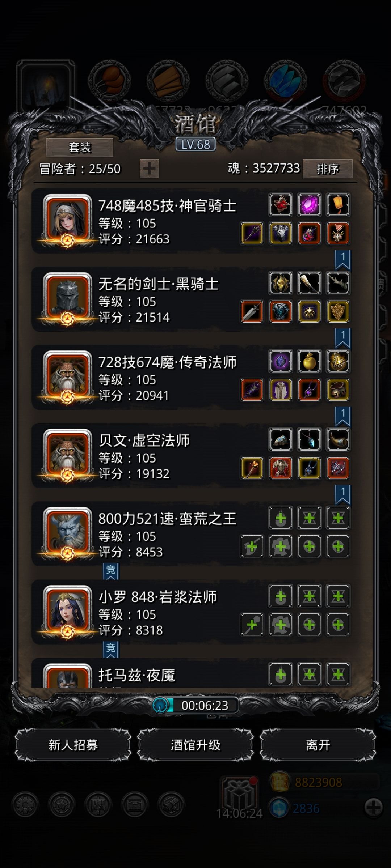Click 离开 to leave the tavern

point(318,745)
